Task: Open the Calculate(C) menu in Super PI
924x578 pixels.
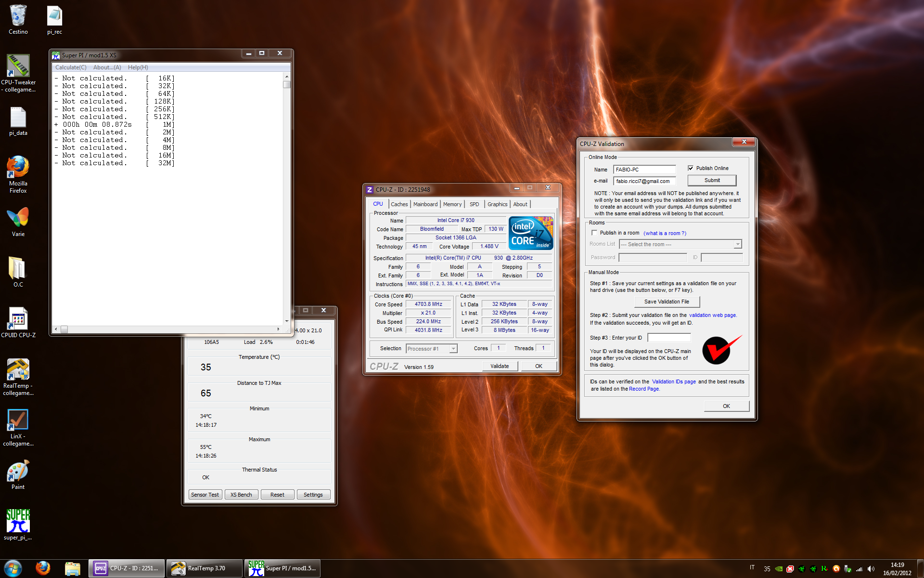Action: click(71, 67)
